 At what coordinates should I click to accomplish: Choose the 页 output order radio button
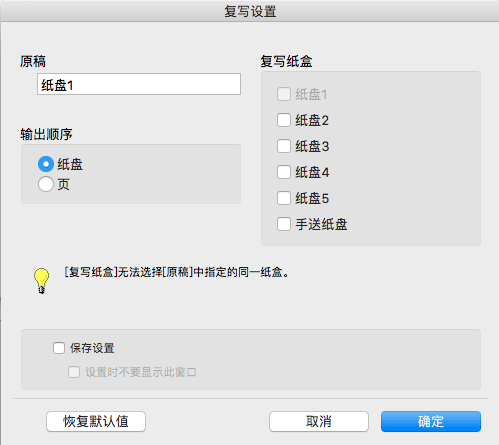point(46,184)
